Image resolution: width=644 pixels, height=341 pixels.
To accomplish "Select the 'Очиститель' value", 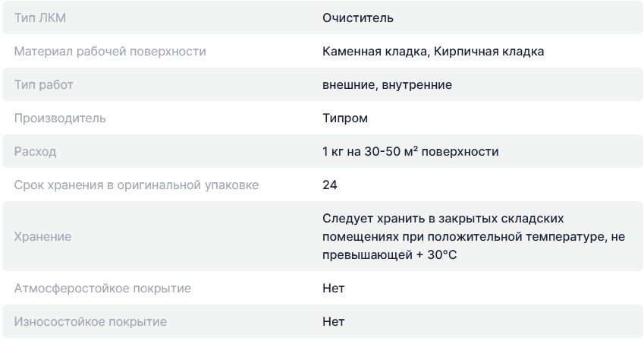I will click(358, 17).
